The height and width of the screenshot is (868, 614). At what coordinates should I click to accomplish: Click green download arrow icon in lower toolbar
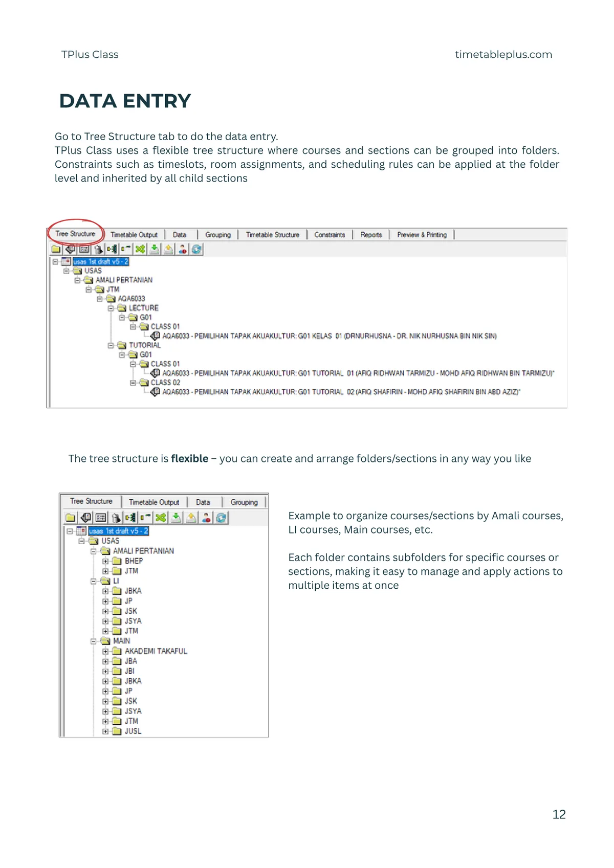pyautogui.click(x=176, y=518)
